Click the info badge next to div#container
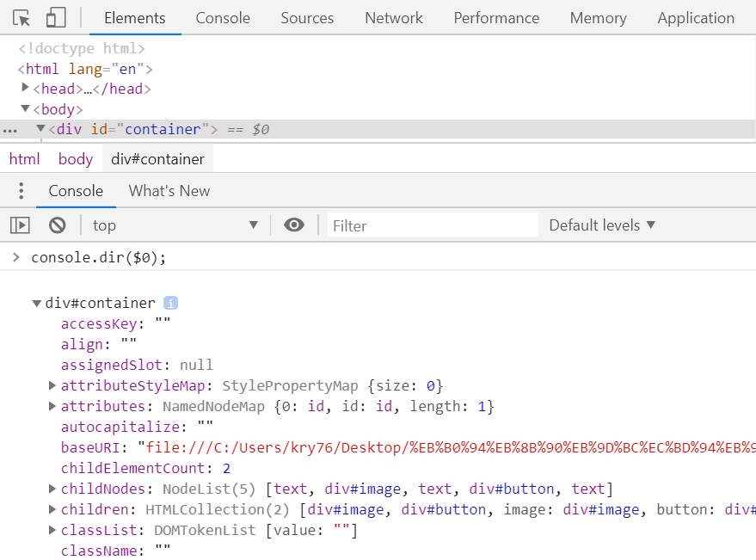Image resolution: width=756 pixels, height=560 pixels. pos(170,303)
